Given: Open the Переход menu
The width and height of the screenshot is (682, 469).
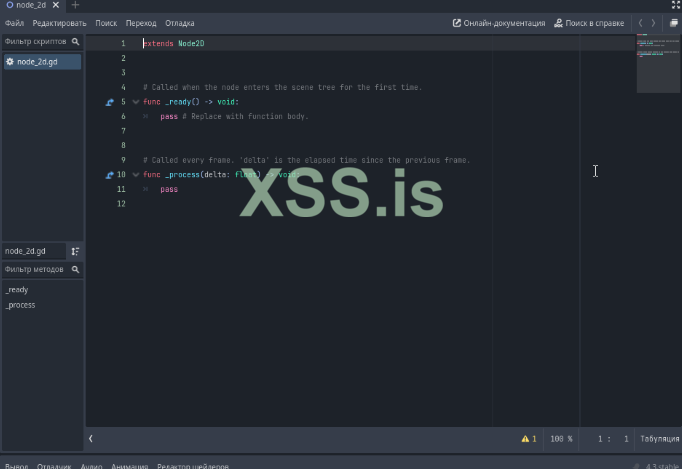Looking at the screenshot, I should point(141,23).
